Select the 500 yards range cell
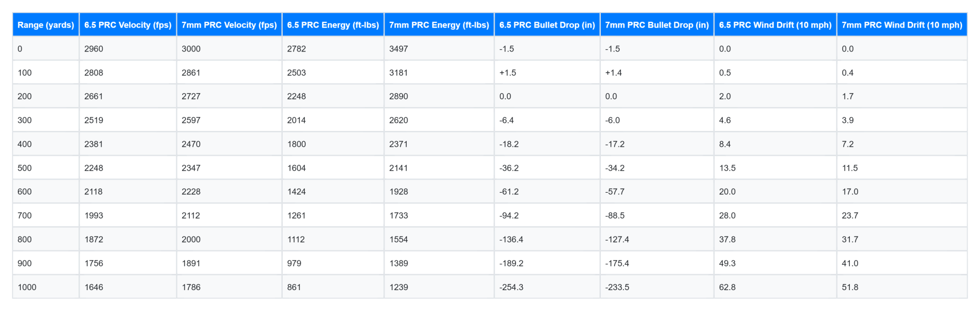 pos(46,168)
